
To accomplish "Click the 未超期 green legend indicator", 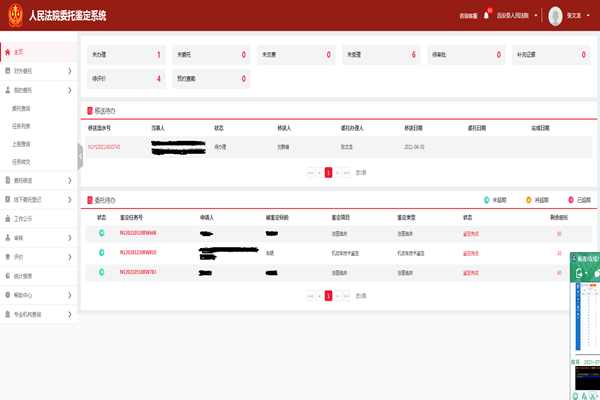I will tap(486, 200).
